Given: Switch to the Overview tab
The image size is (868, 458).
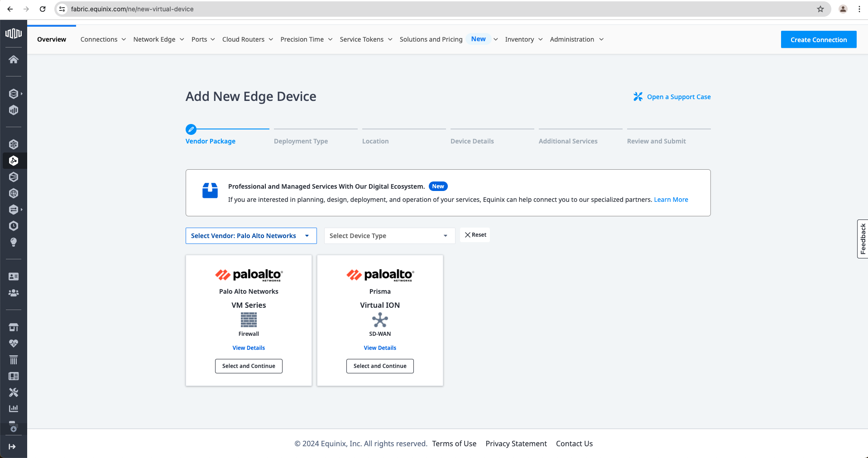Looking at the screenshot, I should pyautogui.click(x=51, y=39).
